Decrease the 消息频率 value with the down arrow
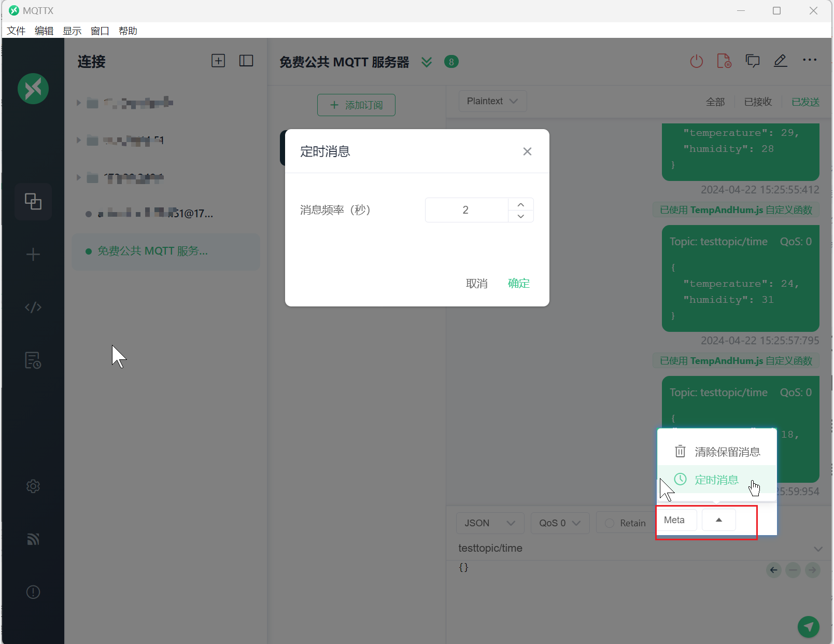Image resolution: width=834 pixels, height=644 pixels. tap(521, 216)
